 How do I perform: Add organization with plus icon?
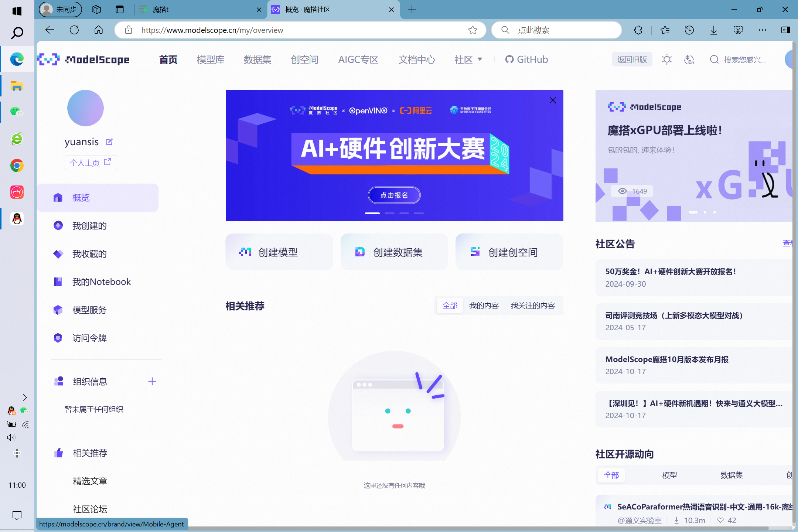152,381
